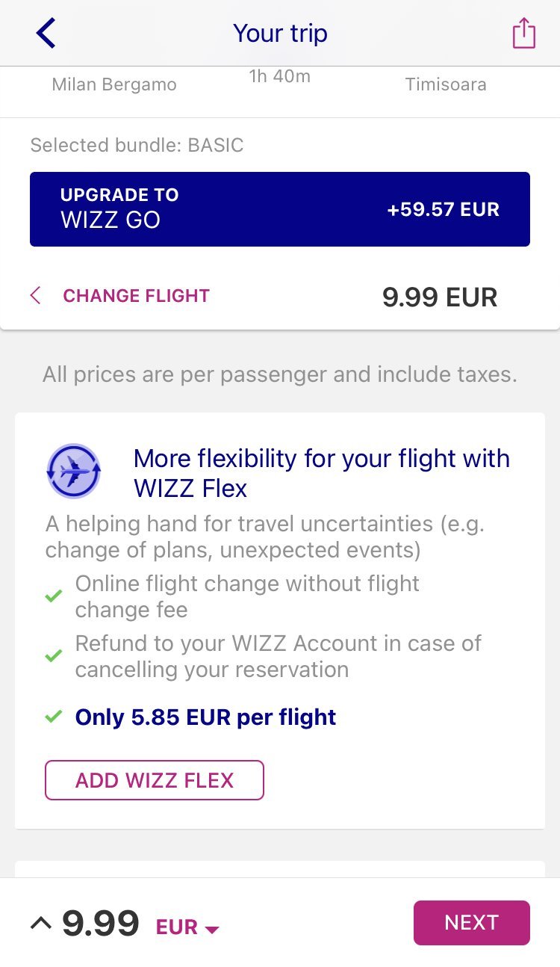Tap the checkmark beside 5.85 EUR per flight
Viewport: 560px width, 967px height.
(x=53, y=717)
